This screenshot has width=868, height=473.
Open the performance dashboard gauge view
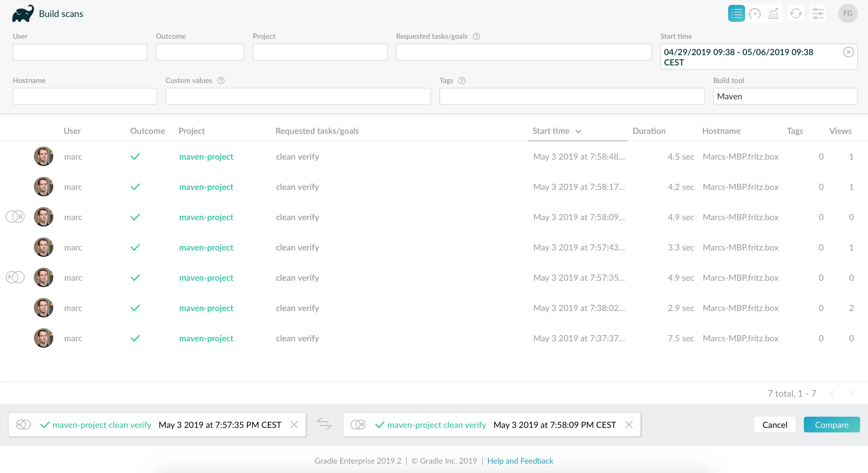pyautogui.click(x=755, y=14)
